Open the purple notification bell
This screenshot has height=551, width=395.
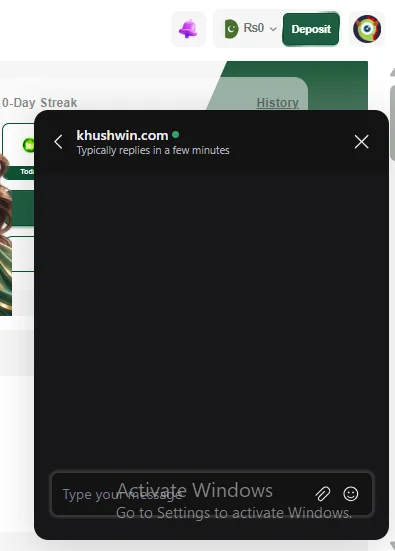coord(188,29)
